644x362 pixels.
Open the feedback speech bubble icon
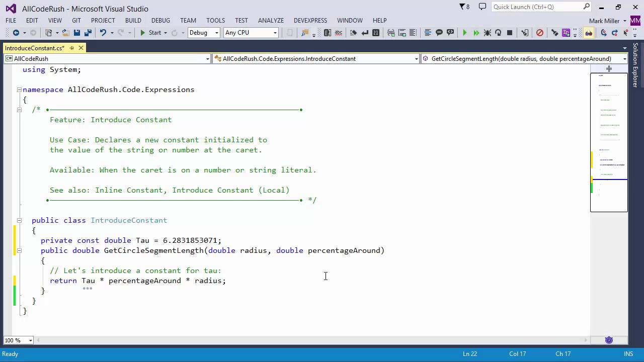point(482,7)
